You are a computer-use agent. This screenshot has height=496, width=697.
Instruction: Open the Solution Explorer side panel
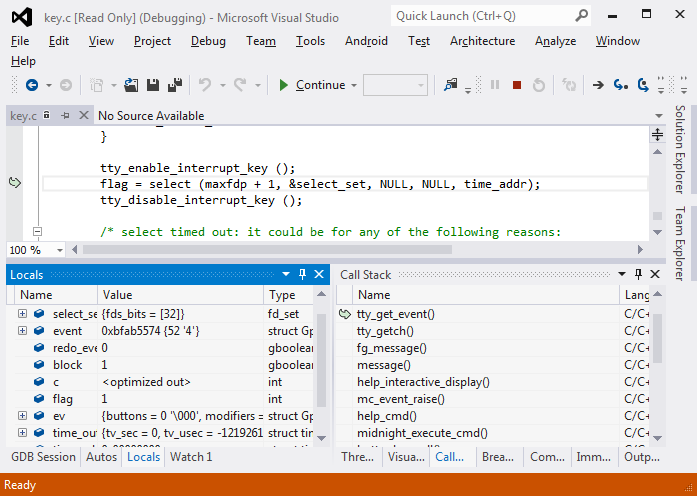[x=680, y=148]
